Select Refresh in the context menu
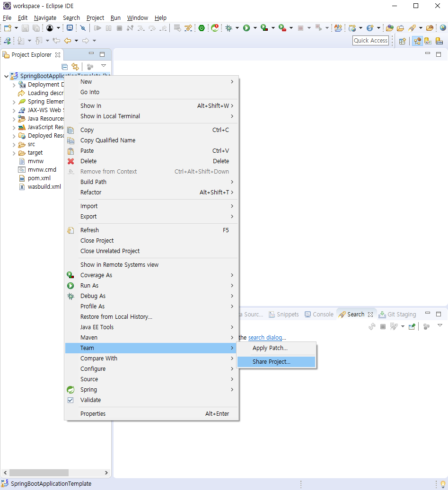 151,230
